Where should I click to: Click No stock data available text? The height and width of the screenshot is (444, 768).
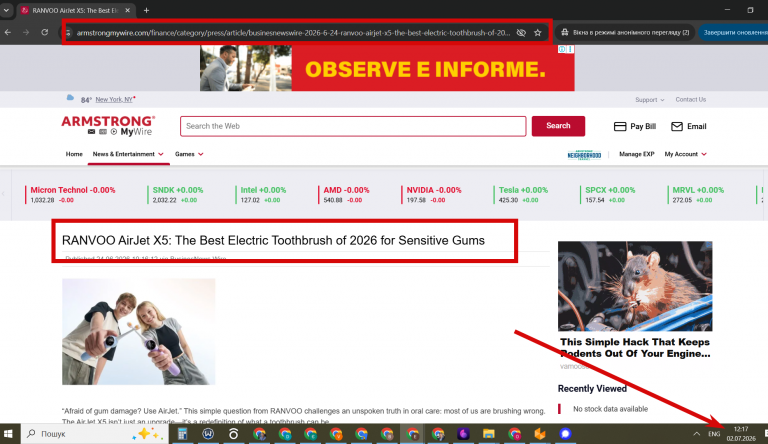(610, 409)
